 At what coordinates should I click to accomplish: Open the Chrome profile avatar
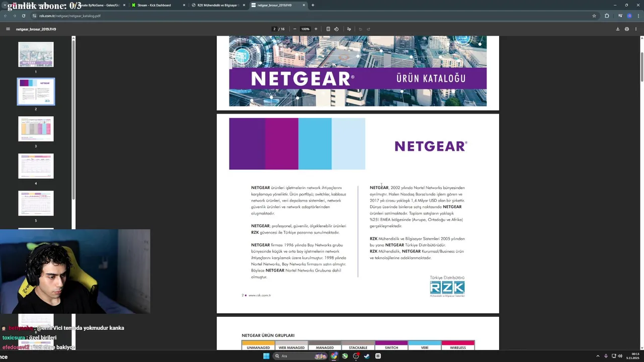coord(629,16)
